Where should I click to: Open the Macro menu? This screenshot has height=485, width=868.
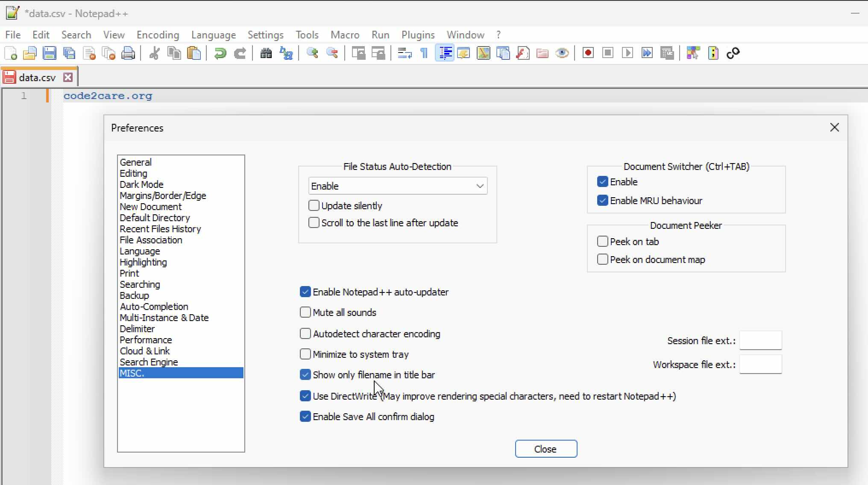[345, 35]
